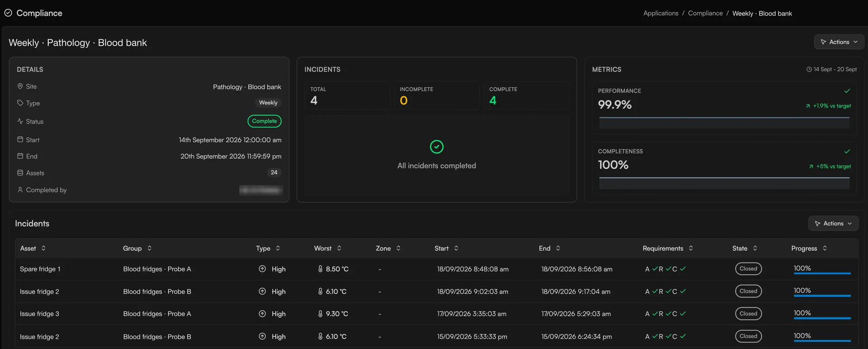The height and width of the screenshot is (349, 868).
Task: Click the clock icon beside 14 Sept - 20 Sept
Action: (809, 69)
